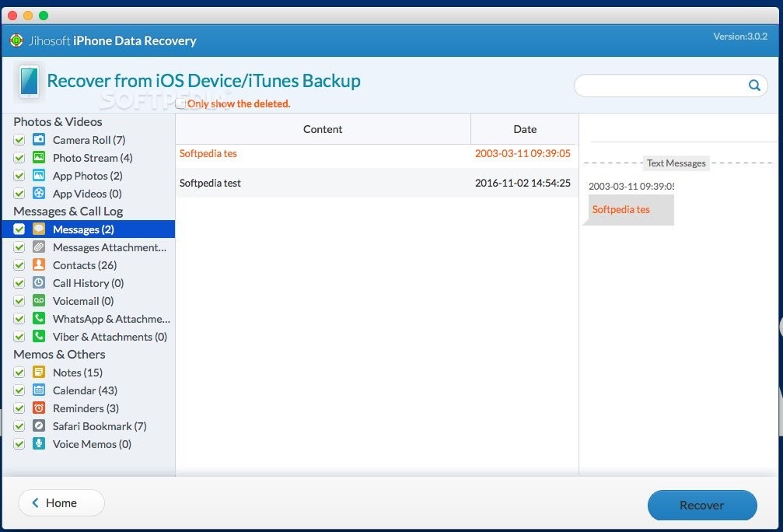Toggle the Messages checkbox
783x532 pixels.
(x=19, y=229)
